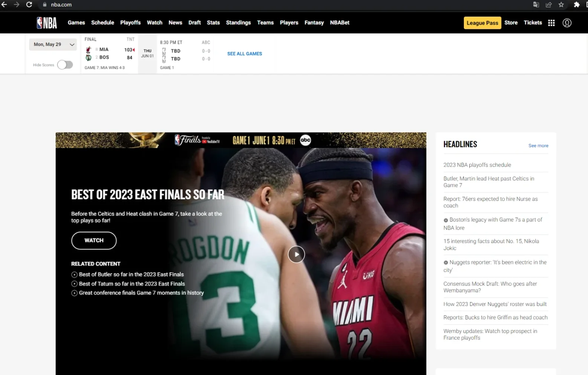Click the translate page icon
Screen dimensions: 588x375
pos(536,5)
